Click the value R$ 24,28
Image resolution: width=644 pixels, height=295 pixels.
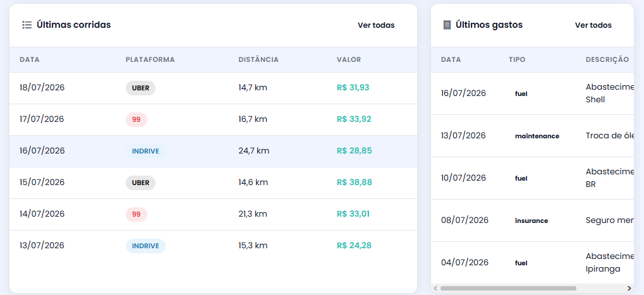point(354,245)
